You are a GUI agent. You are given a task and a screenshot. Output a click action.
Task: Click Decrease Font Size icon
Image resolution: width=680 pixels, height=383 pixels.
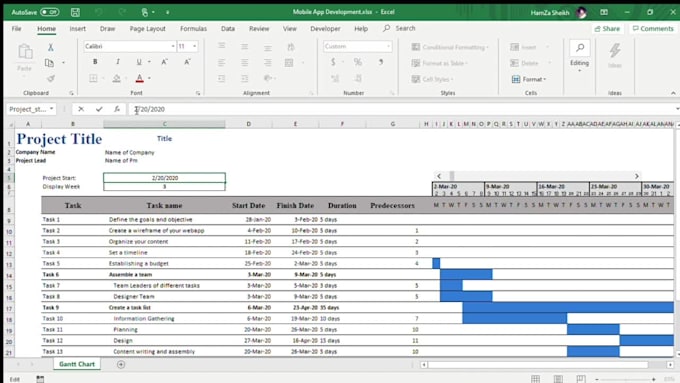(187, 62)
